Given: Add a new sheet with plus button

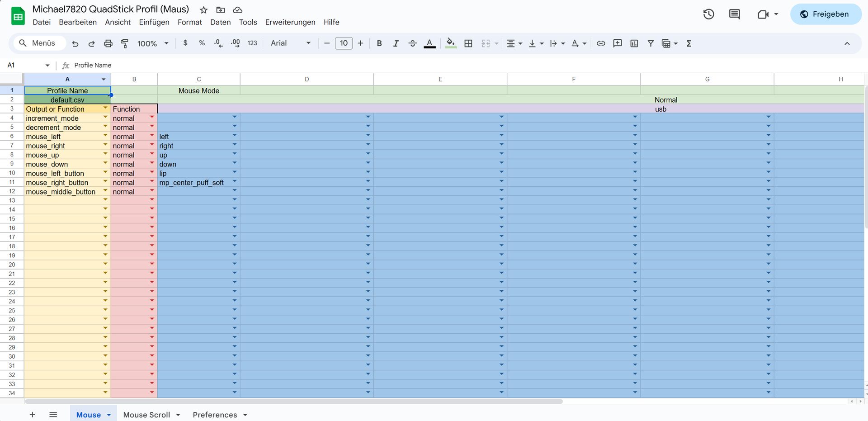Looking at the screenshot, I should point(33,415).
